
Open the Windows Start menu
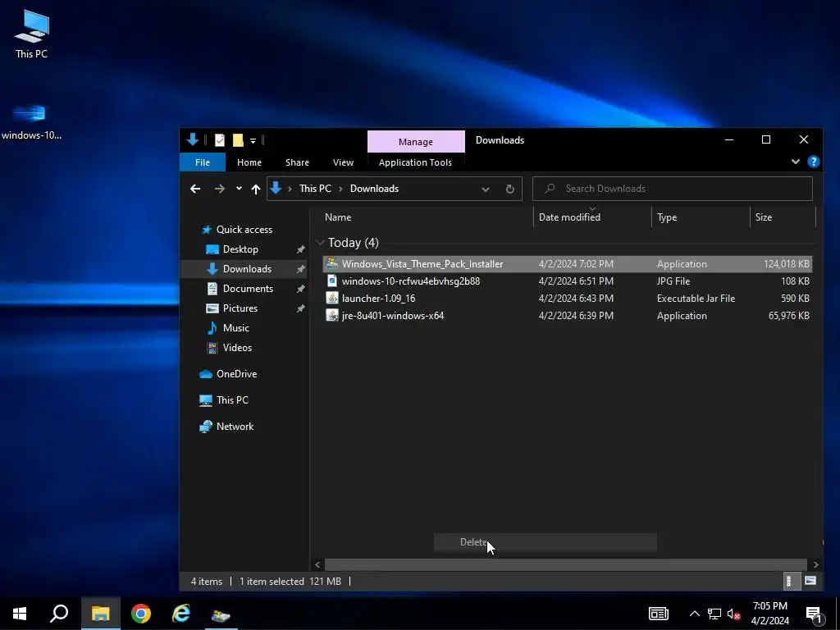pos(20,614)
